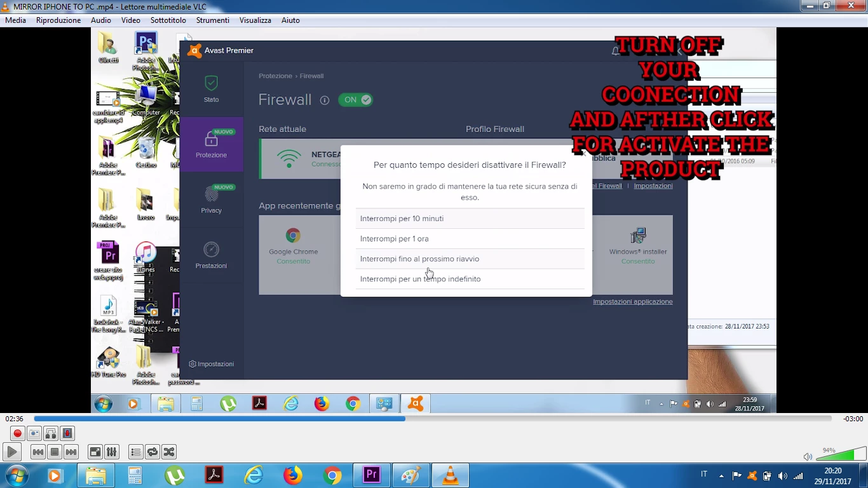
Task: Click the frame-by-frame button in VLC
Action: coord(67,433)
